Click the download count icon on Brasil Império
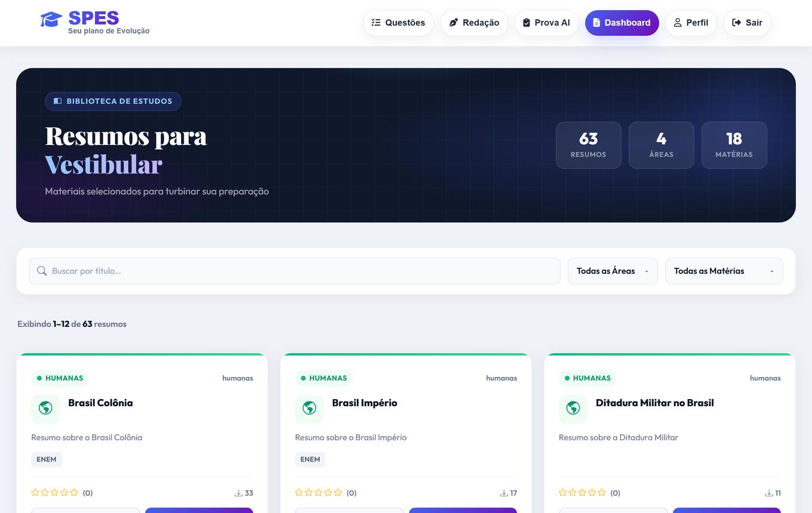 click(503, 493)
